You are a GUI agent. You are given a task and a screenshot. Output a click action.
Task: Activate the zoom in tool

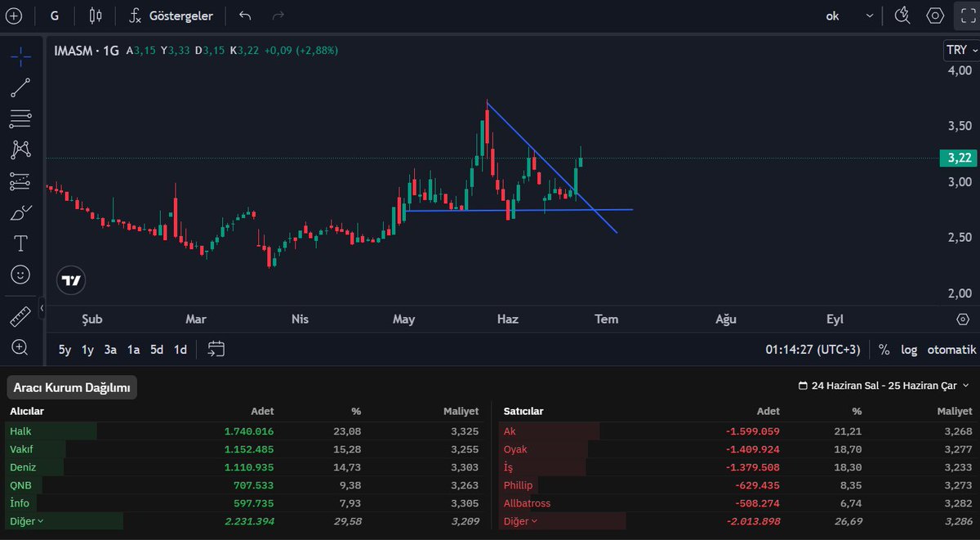tap(20, 347)
